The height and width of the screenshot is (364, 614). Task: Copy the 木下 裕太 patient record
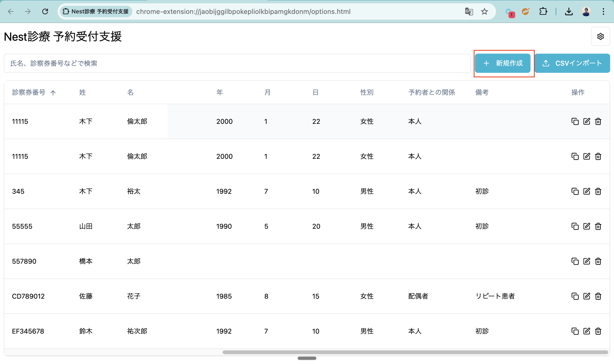[575, 191]
